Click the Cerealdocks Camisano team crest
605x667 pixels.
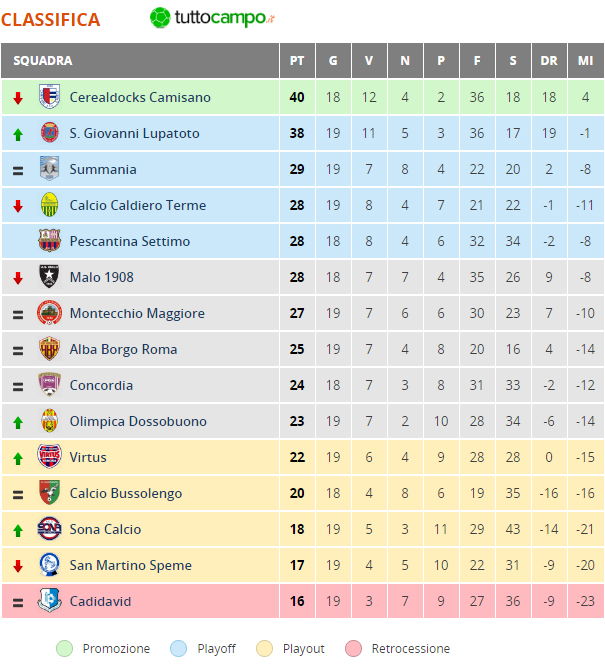point(49,96)
